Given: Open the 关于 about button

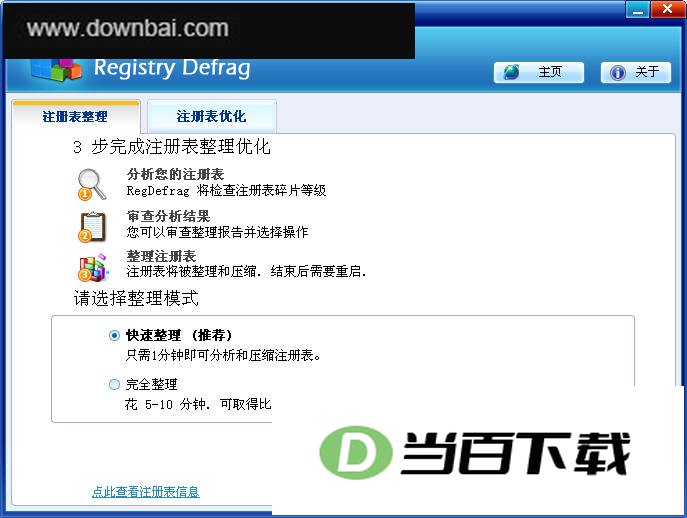Looking at the screenshot, I should pyautogui.click(x=635, y=72).
